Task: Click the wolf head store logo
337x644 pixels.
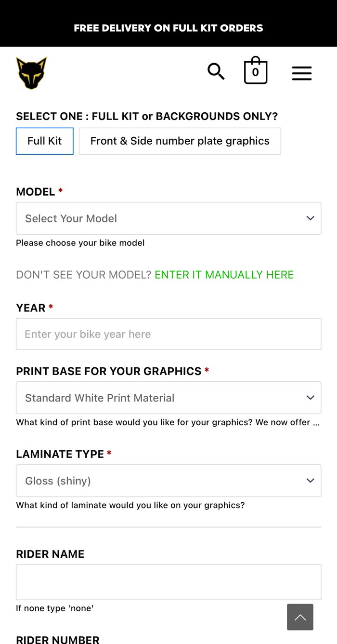Action: [x=31, y=72]
